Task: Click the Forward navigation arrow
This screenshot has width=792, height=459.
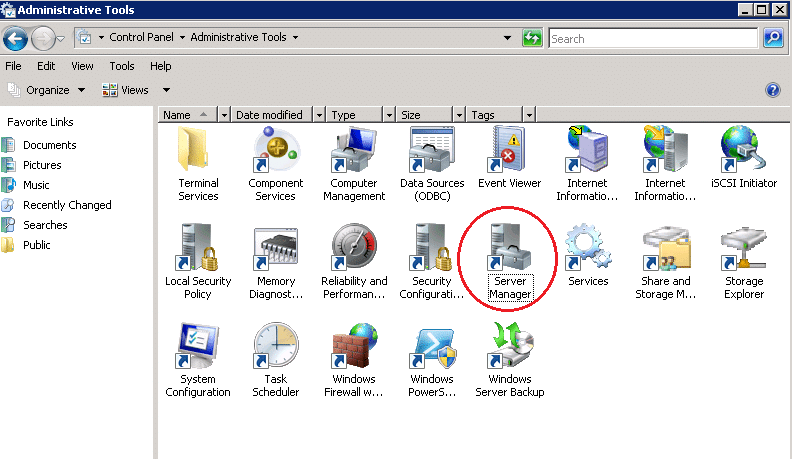Action: pyautogui.click(x=43, y=38)
